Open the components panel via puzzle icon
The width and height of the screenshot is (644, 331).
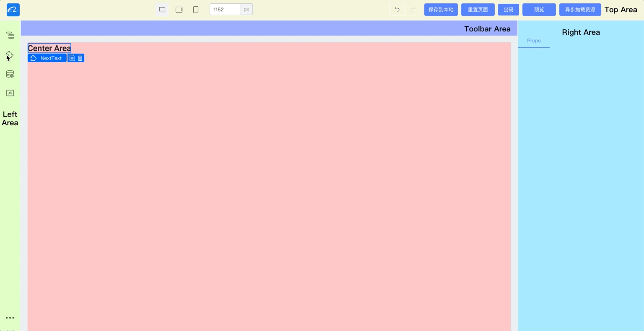[10, 54]
